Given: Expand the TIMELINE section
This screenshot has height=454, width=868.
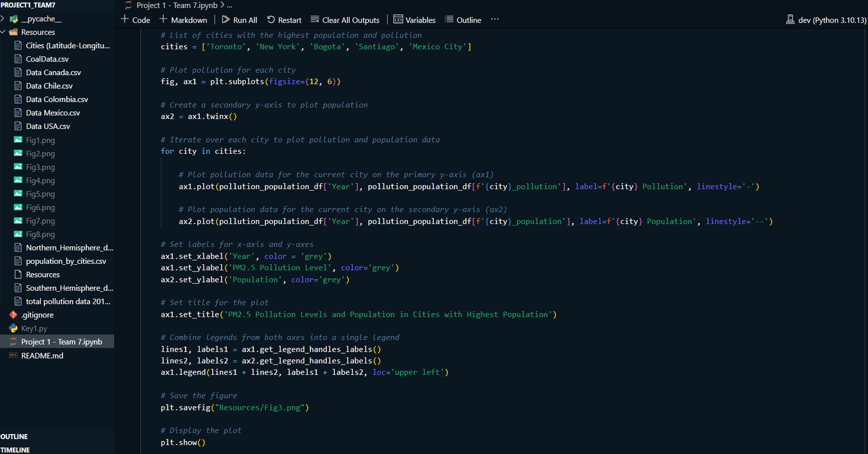Looking at the screenshot, I should (x=15, y=450).
